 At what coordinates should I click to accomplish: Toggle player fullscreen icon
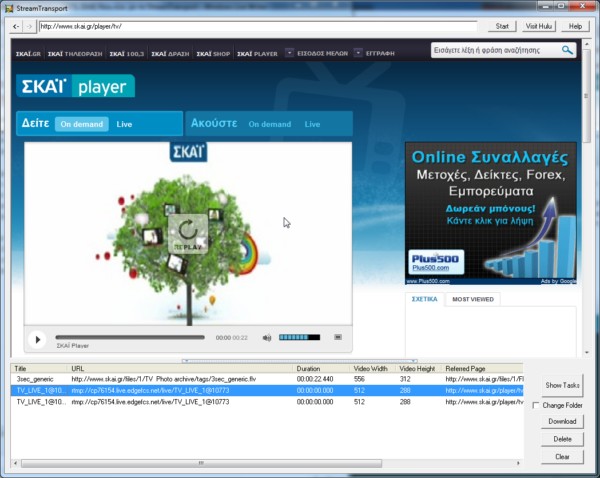point(338,337)
